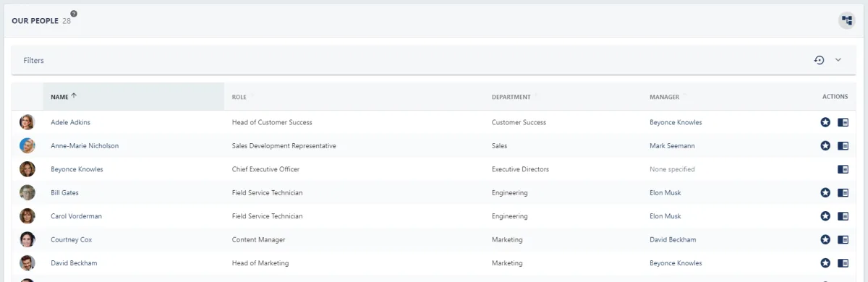The width and height of the screenshot is (868, 282).
Task: Select the name Anne-Marie Nicholson
Action: click(85, 145)
